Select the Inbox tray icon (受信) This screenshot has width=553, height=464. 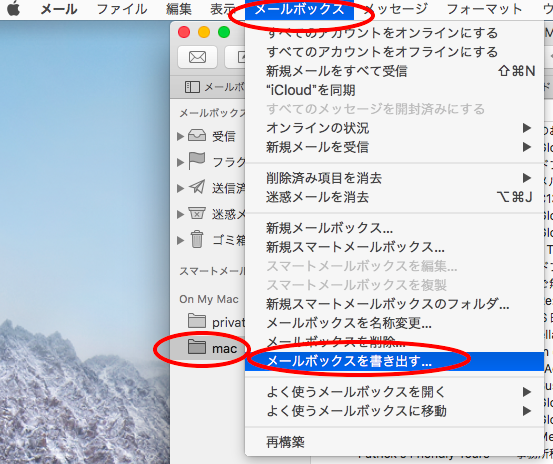tap(197, 136)
